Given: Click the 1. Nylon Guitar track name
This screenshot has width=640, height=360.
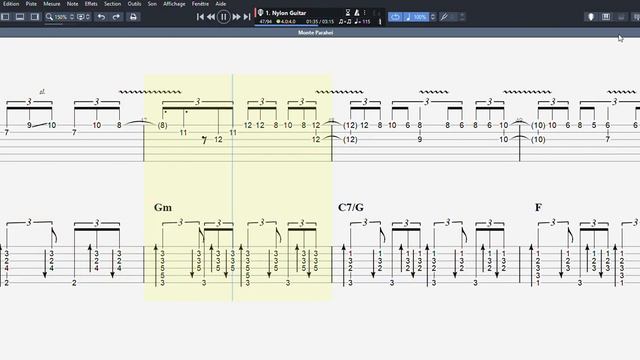Looking at the screenshot, I should pyautogui.click(x=286, y=13).
